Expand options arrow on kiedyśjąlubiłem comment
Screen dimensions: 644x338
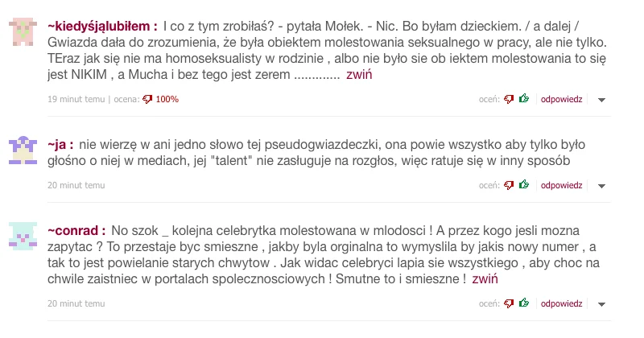point(601,100)
